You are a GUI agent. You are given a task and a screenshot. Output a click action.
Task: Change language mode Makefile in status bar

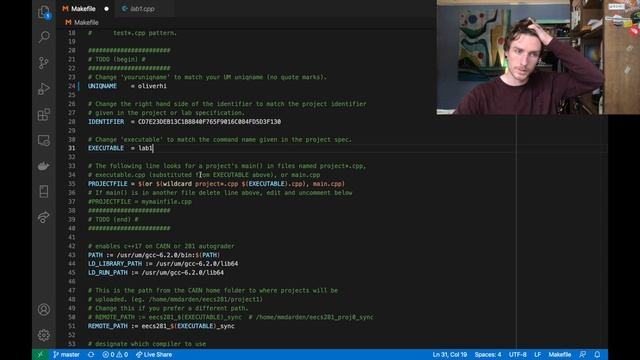pos(560,355)
